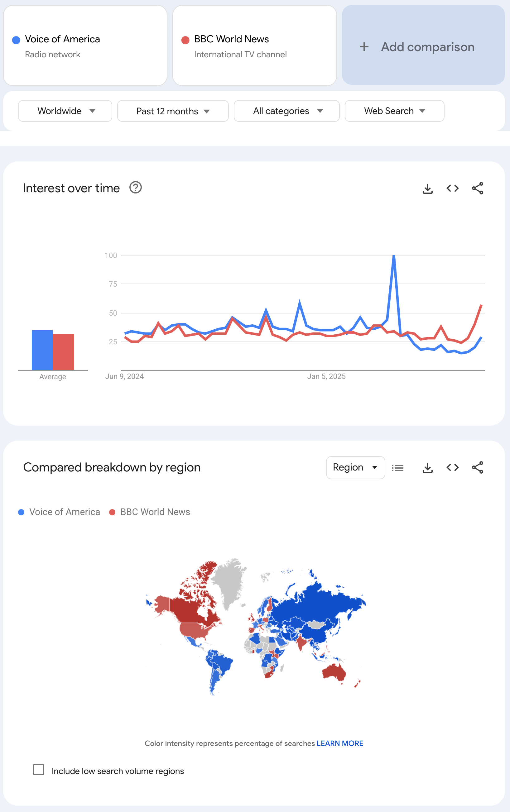Switch region breakdown to list view

point(398,467)
